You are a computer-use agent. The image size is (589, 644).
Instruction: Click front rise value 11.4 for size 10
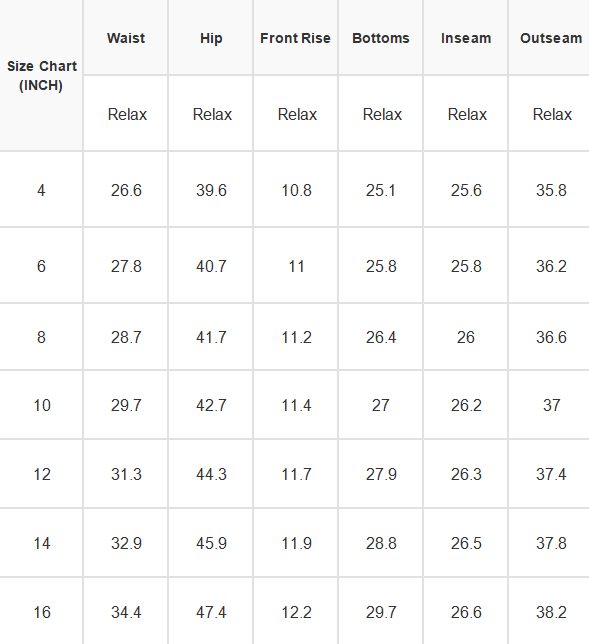click(x=296, y=405)
